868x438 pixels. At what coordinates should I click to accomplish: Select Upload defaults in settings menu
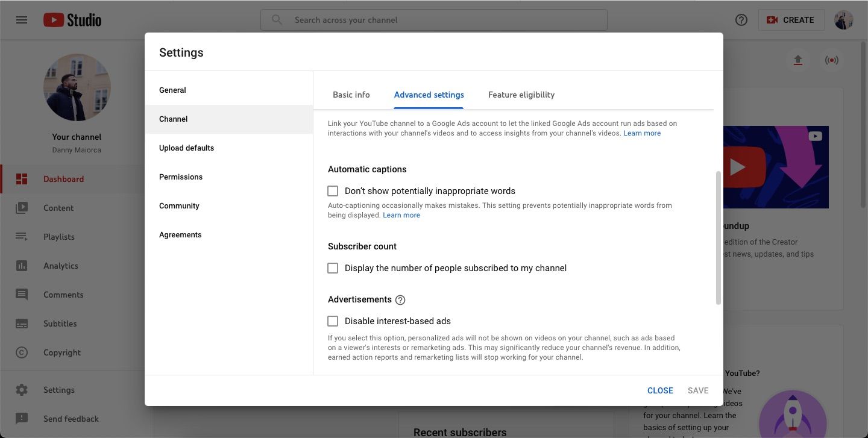[x=187, y=148]
